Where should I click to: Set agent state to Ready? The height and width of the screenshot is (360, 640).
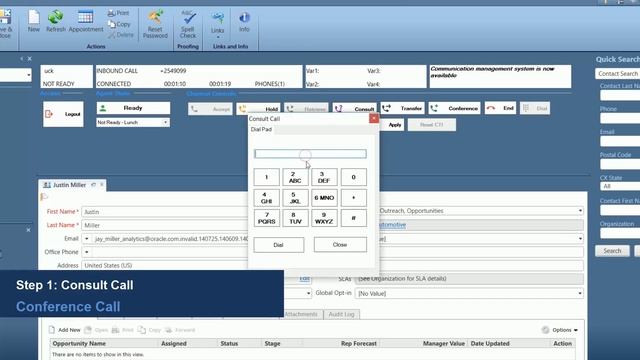point(133,108)
